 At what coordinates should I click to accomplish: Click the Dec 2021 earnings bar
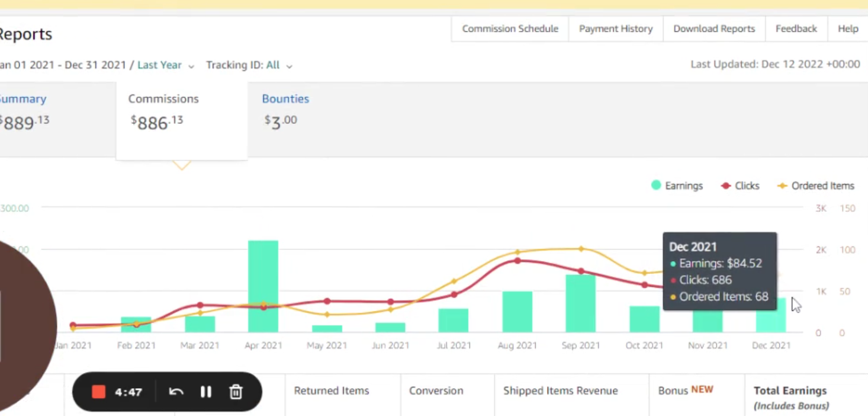click(771, 315)
